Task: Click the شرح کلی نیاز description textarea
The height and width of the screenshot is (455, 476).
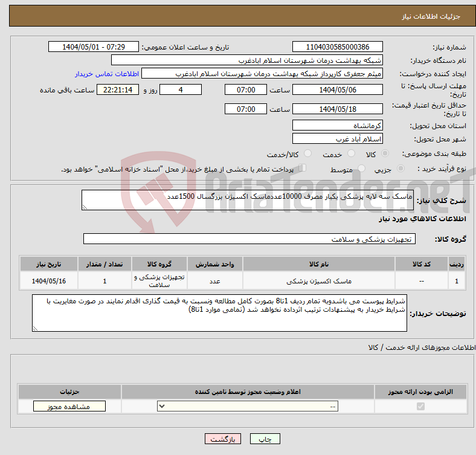Action: [x=247, y=201]
